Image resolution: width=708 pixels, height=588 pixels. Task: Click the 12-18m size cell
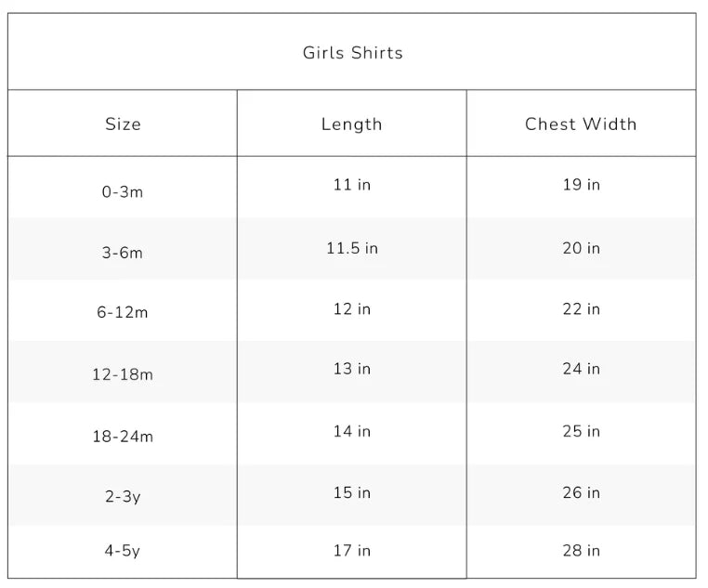pyautogui.click(x=123, y=374)
